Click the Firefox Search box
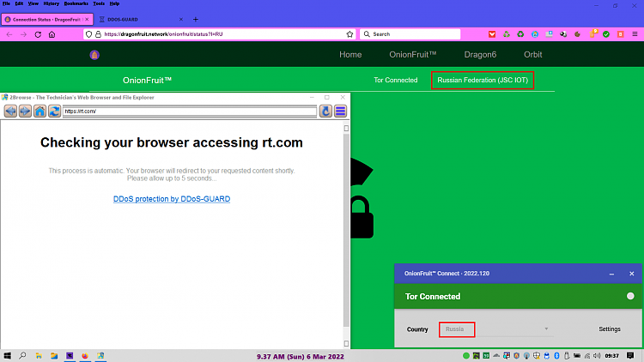Screen dimensions: 644x362 click(410, 34)
